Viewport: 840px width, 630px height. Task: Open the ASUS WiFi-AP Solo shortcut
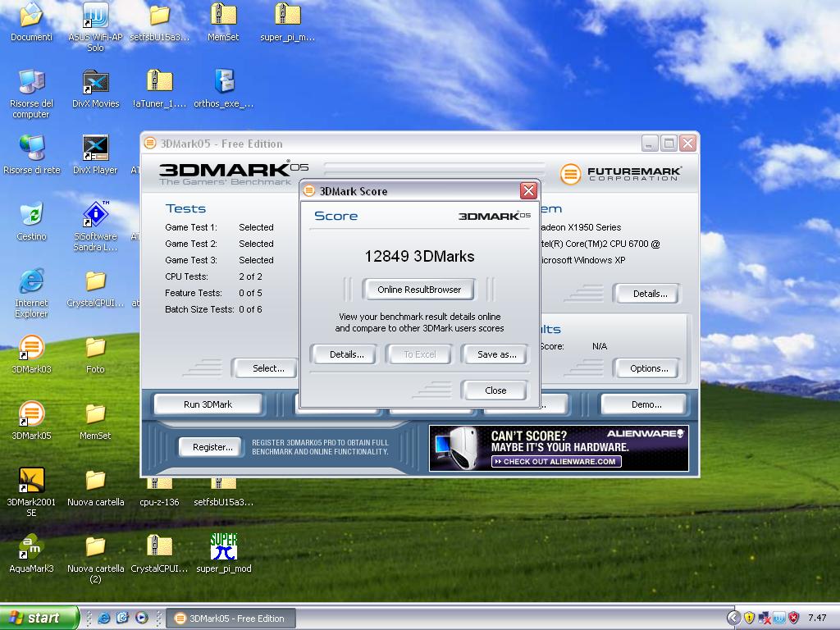pos(95,16)
